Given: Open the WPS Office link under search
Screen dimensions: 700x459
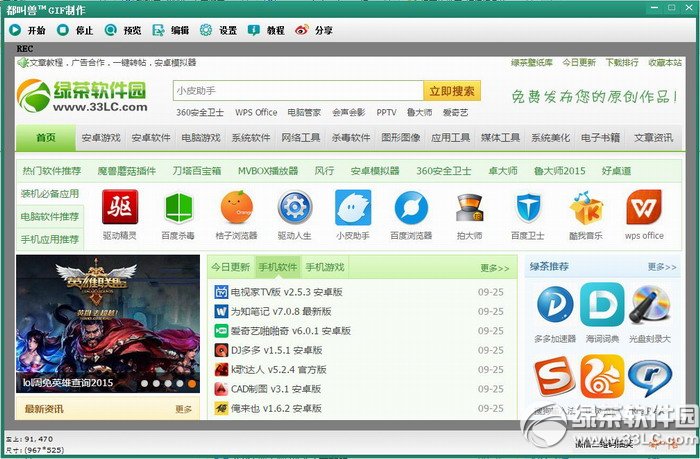Looking at the screenshot, I should tap(256, 113).
